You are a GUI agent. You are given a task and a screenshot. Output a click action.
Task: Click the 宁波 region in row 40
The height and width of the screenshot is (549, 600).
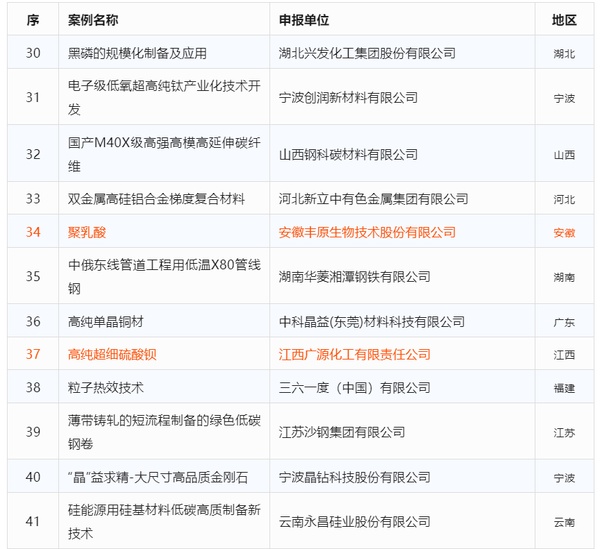564,478
